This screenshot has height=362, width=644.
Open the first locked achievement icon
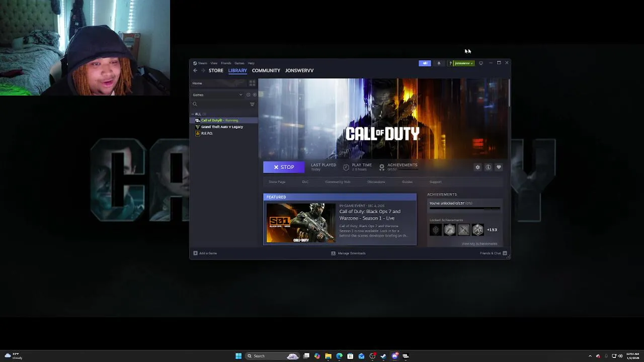pos(436,230)
